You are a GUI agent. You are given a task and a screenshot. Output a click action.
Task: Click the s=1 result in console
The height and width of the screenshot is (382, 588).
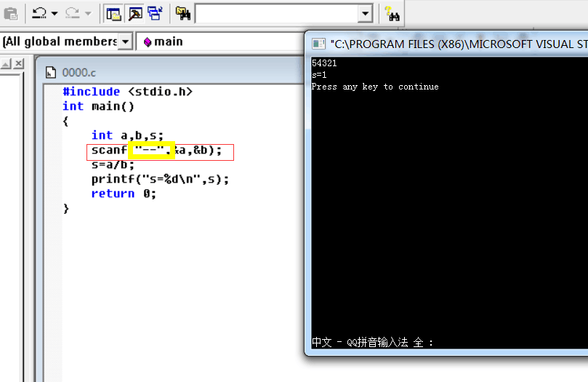(319, 75)
